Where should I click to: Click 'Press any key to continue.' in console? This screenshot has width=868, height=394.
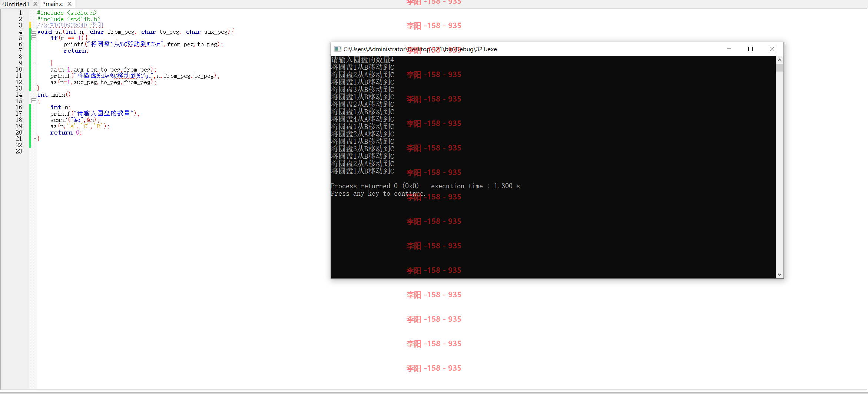tap(378, 193)
